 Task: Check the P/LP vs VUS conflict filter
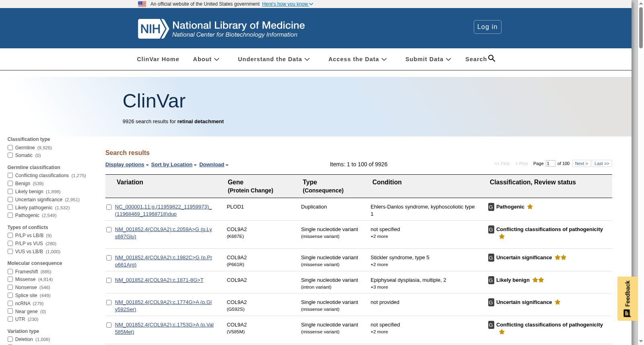10,244
